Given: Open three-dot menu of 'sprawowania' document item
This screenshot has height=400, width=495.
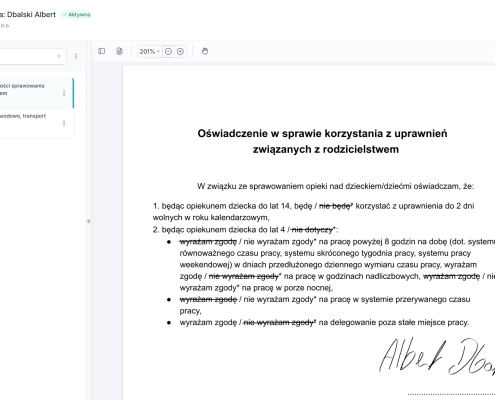Looking at the screenshot, I should click(x=64, y=93).
